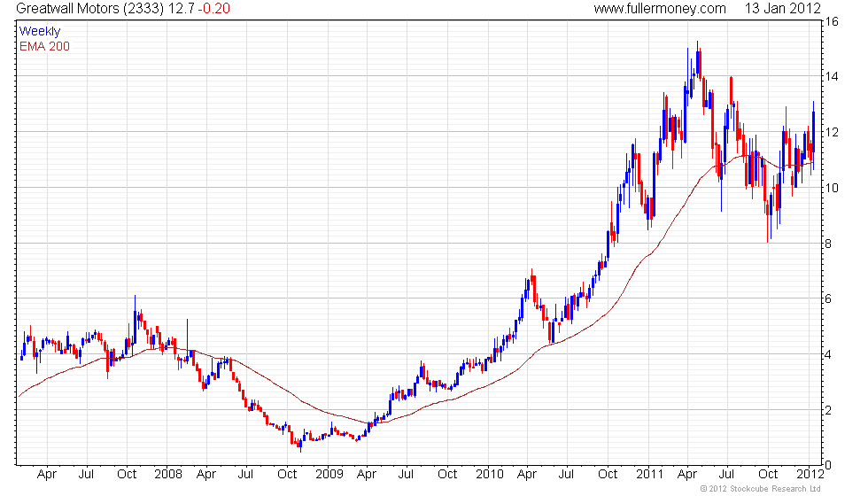Screen dimensions: 868x496
Task: Click the red -0.20 change value
Action: (x=213, y=9)
